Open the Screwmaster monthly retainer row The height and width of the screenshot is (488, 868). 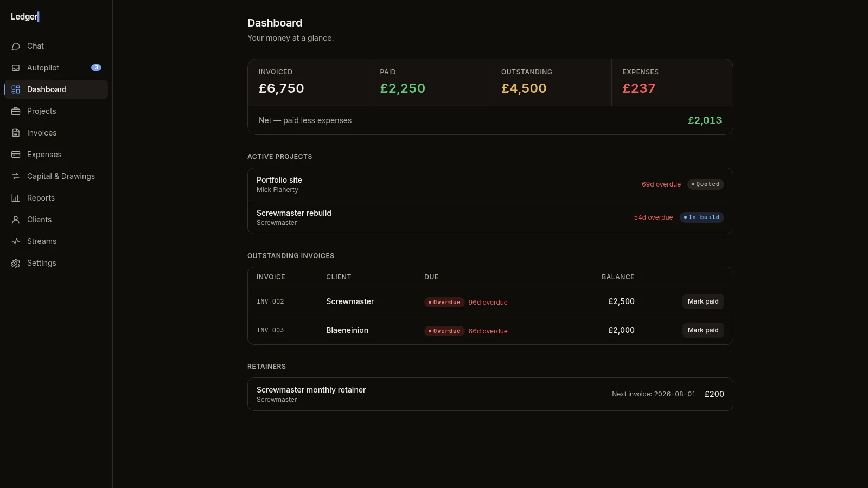490,394
